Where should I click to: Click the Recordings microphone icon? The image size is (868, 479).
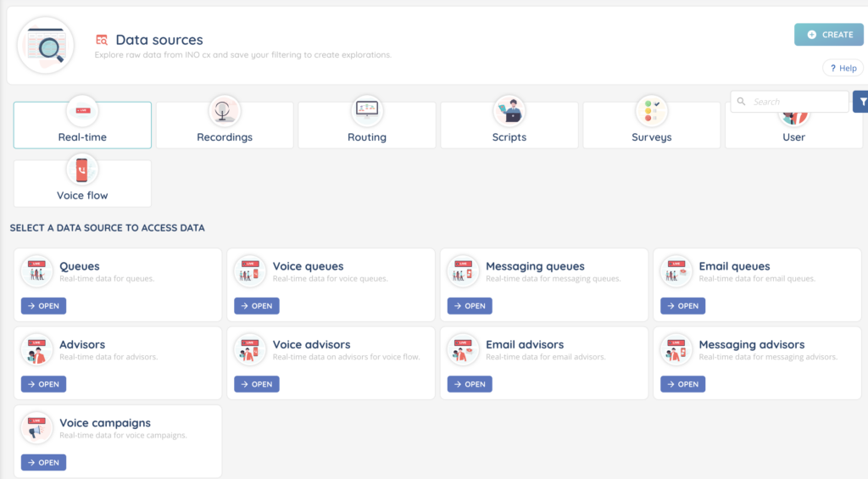(225, 110)
